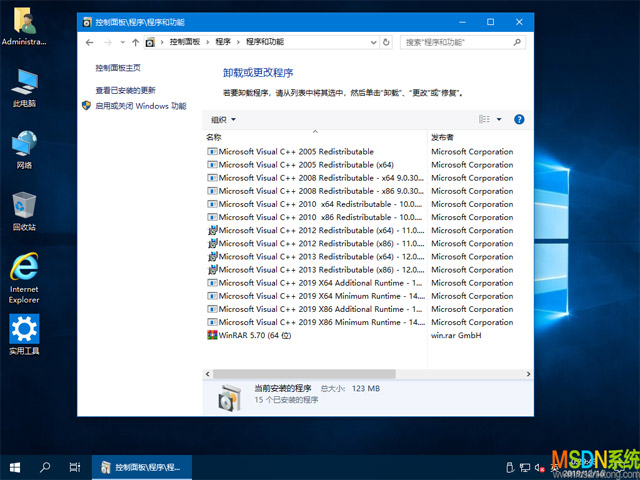Screen dimensions: 640x480
Task: Open the 此电脑 desktop icon
Action: [24, 88]
